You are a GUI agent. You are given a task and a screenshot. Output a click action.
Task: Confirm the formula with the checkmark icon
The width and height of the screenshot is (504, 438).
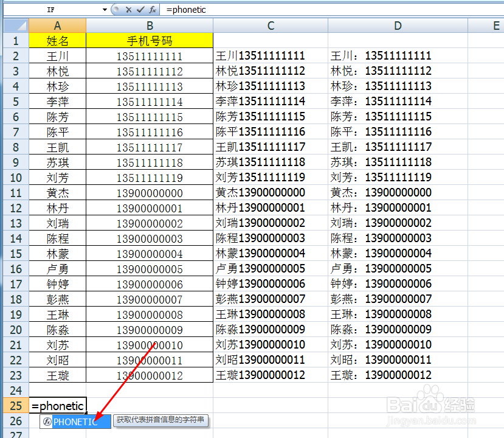(140, 10)
